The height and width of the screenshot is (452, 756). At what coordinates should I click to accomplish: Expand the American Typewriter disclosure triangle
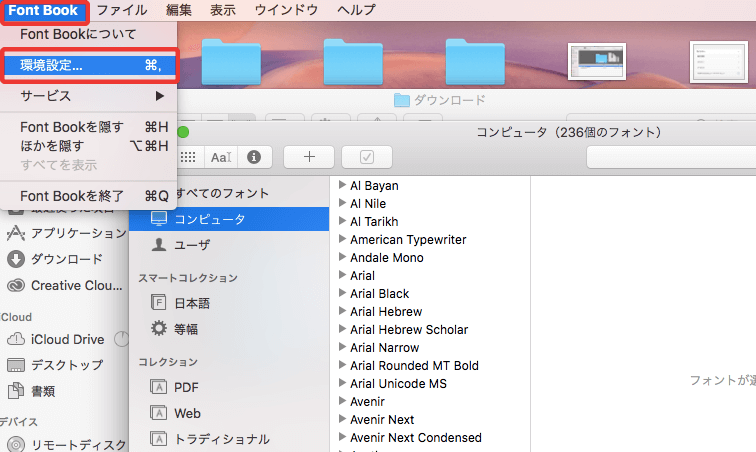[342, 239]
